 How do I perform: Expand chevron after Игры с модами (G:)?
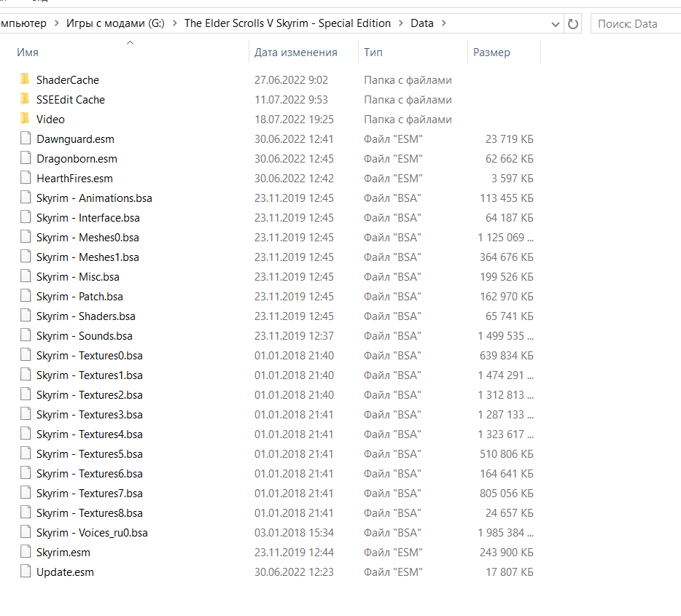tap(174, 23)
